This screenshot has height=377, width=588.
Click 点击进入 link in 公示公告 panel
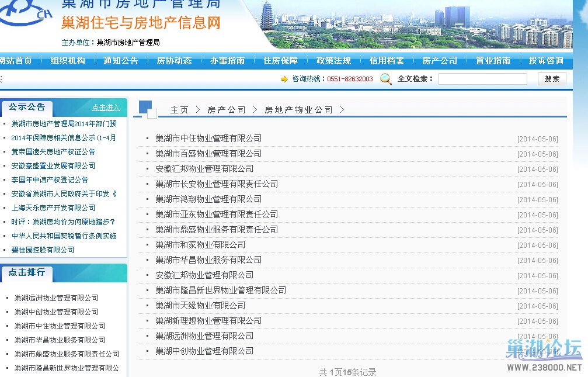(106, 108)
